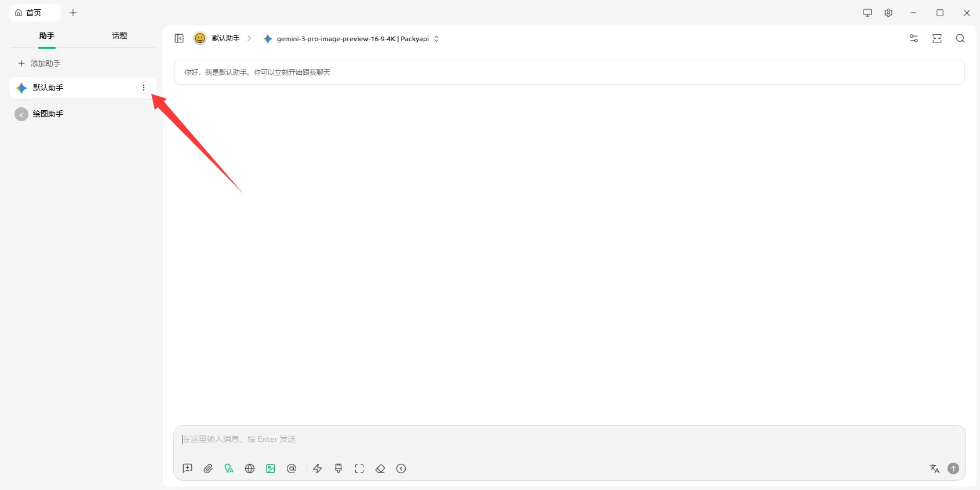Open the gemini-3-pro-image-preview model selector
Viewport: 980px width, 490px height.
pos(351,39)
